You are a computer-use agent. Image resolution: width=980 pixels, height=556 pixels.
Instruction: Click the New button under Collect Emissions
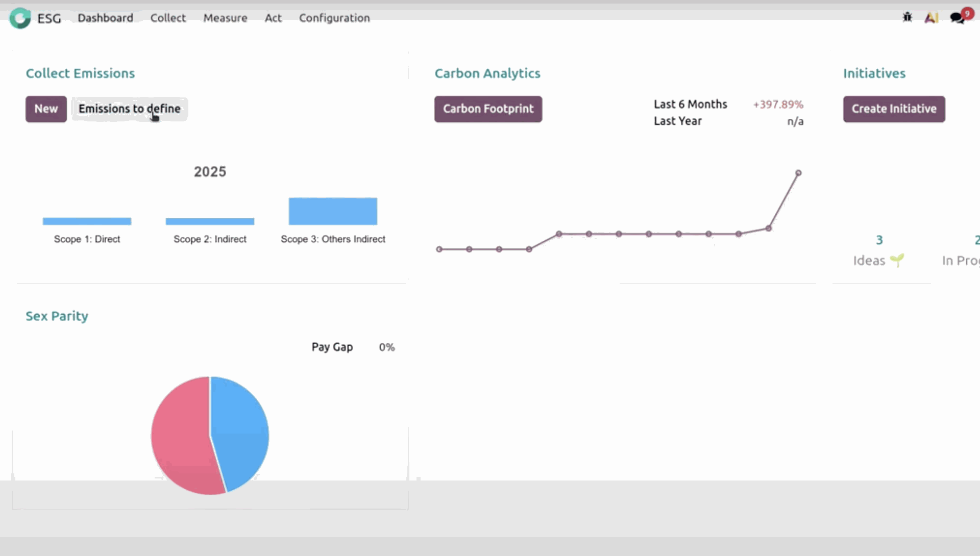[46, 109]
